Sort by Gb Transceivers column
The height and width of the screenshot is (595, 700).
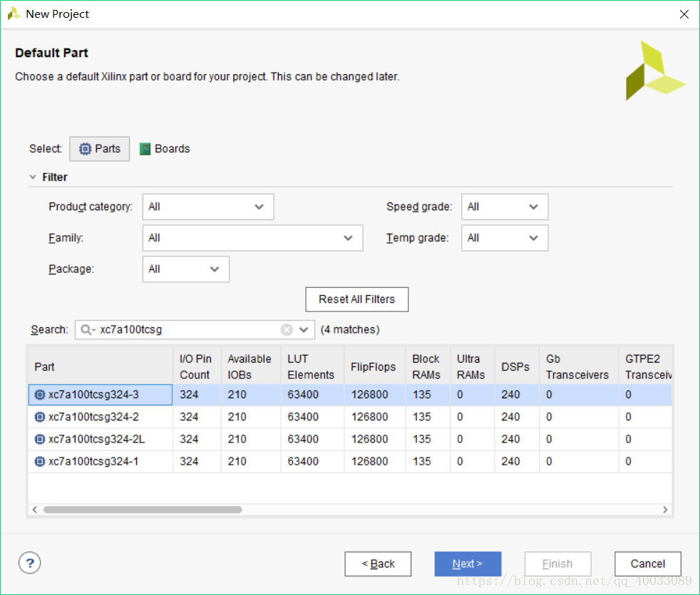click(x=579, y=366)
